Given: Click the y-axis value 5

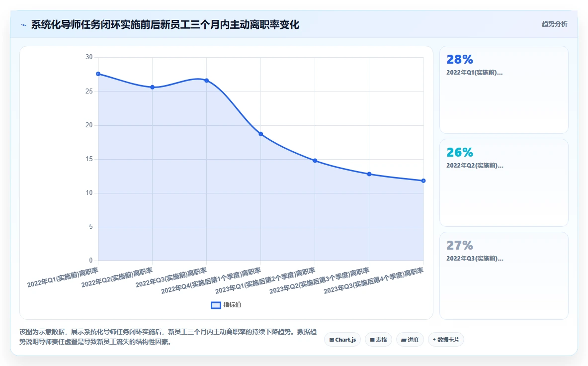Looking at the screenshot, I should point(91,226).
